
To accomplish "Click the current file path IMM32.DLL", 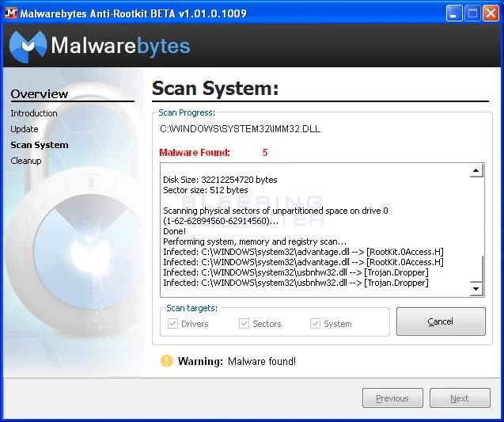I will click(x=240, y=129).
